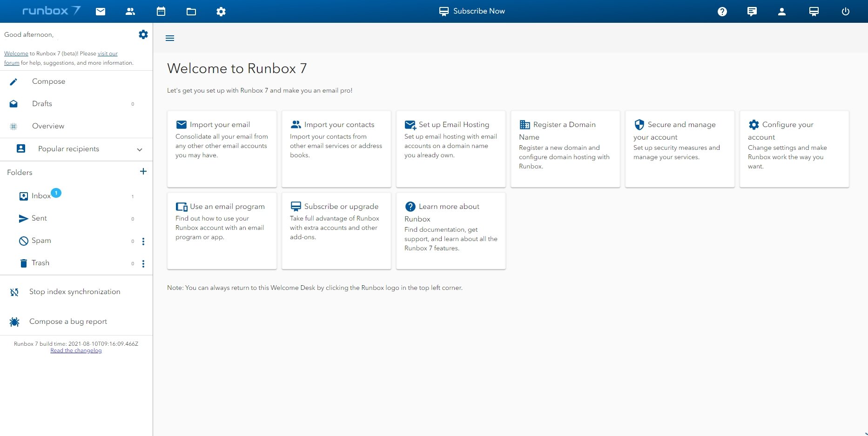The width and height of the screenshot is (868, 436).
Task: Click the shield icon on Secure and manage
Action: click(639, 125)
